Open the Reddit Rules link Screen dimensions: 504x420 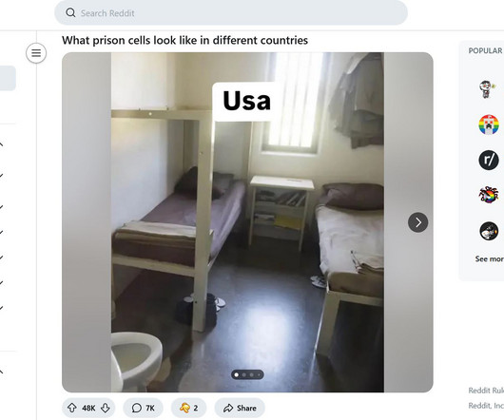click(x=486, y=391)
